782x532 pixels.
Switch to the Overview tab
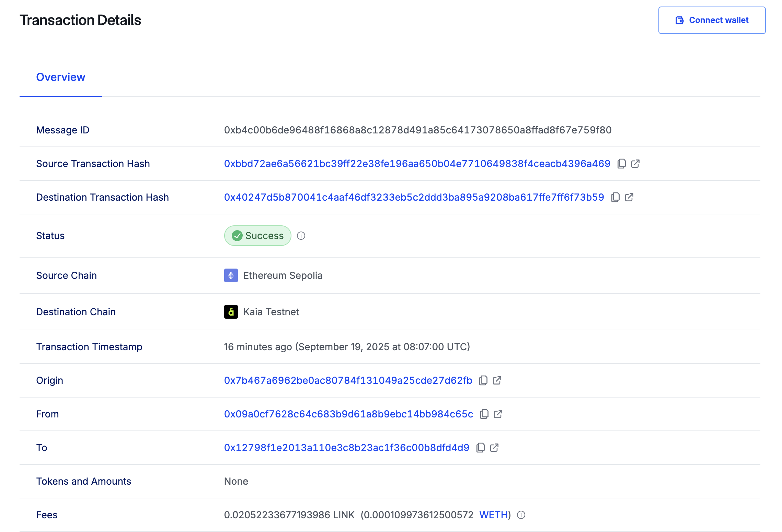(x=61, y=77)
